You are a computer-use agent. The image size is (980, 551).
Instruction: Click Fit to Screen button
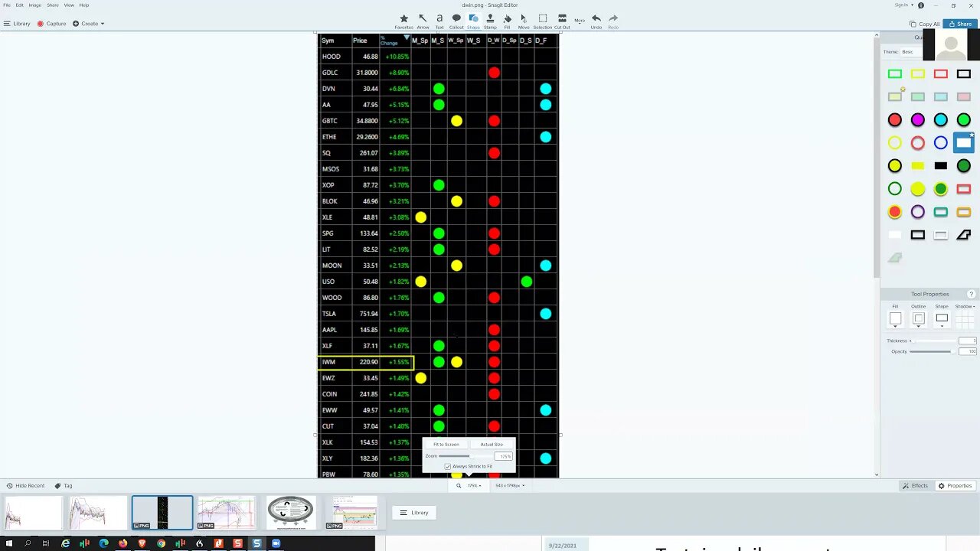(446, 445)
